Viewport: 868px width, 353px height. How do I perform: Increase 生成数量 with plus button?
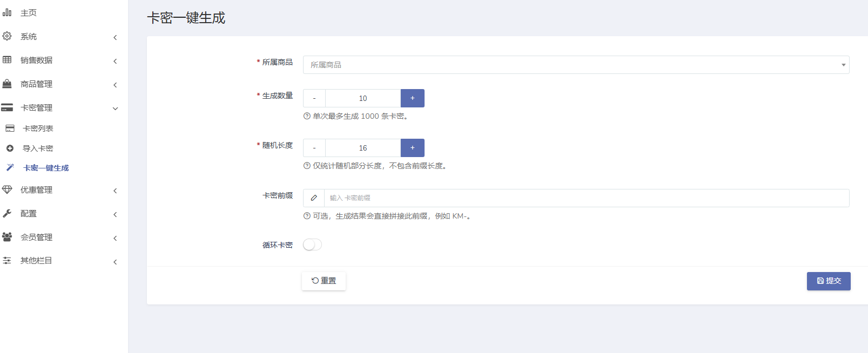point(412,98)
